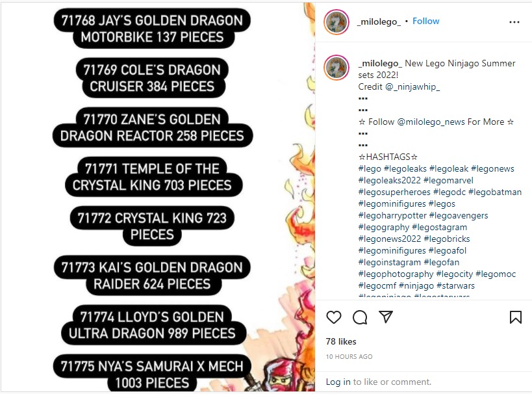Open _milolego_ username in post header
Viewport: 532px width, 394px height.
[379, 21]
